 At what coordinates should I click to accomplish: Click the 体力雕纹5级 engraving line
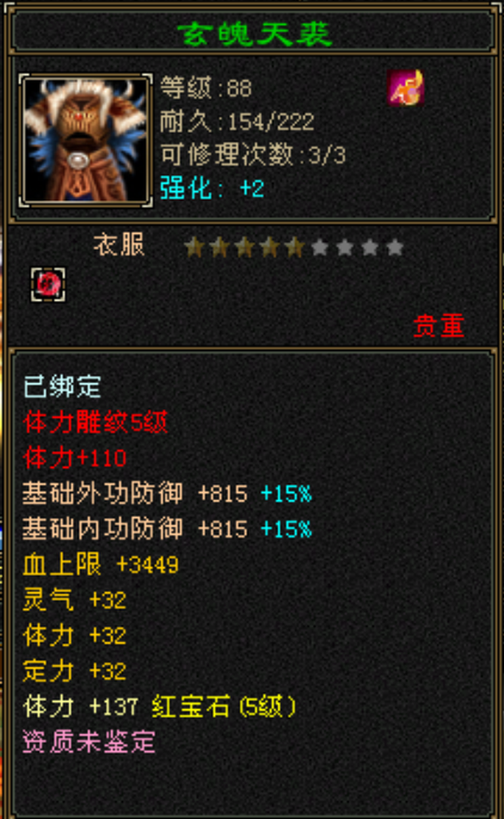point(95,422)
